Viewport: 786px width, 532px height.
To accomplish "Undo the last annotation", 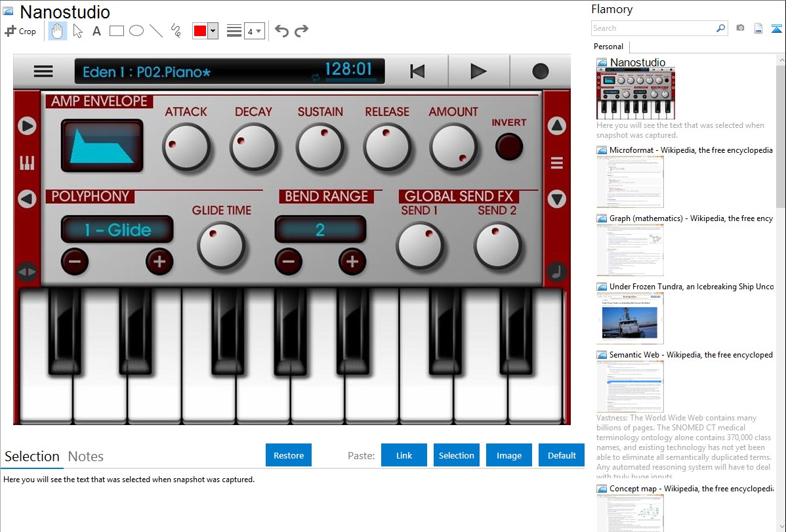I will 281,31.
